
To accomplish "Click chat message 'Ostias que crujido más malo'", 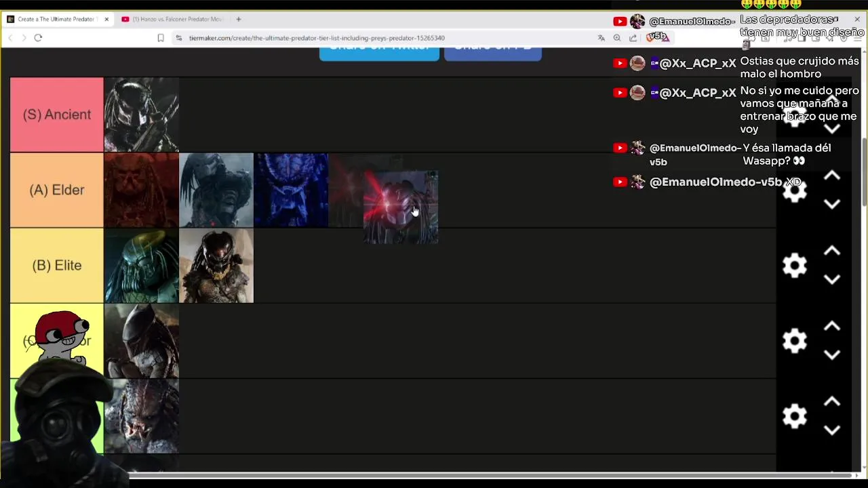I will 800,68.
